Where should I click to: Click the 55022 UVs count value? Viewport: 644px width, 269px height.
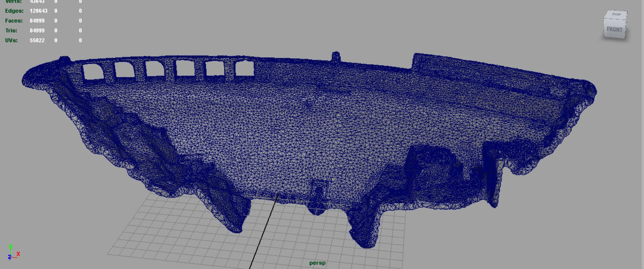click(37, 40)
